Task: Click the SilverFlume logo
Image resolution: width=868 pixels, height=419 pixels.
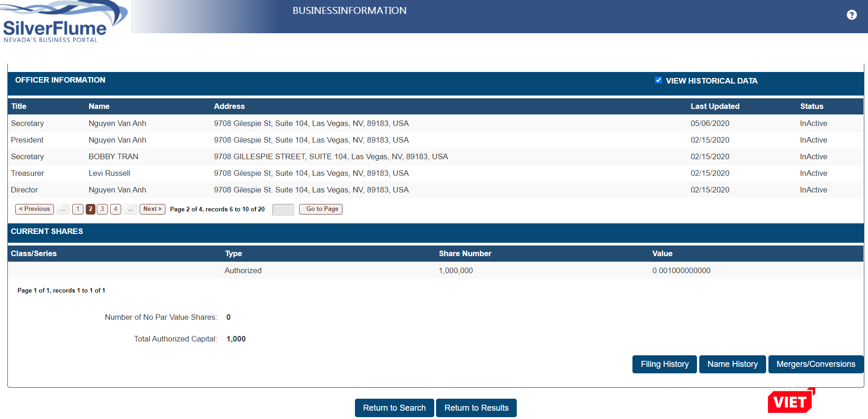Action: pos(60,23)
